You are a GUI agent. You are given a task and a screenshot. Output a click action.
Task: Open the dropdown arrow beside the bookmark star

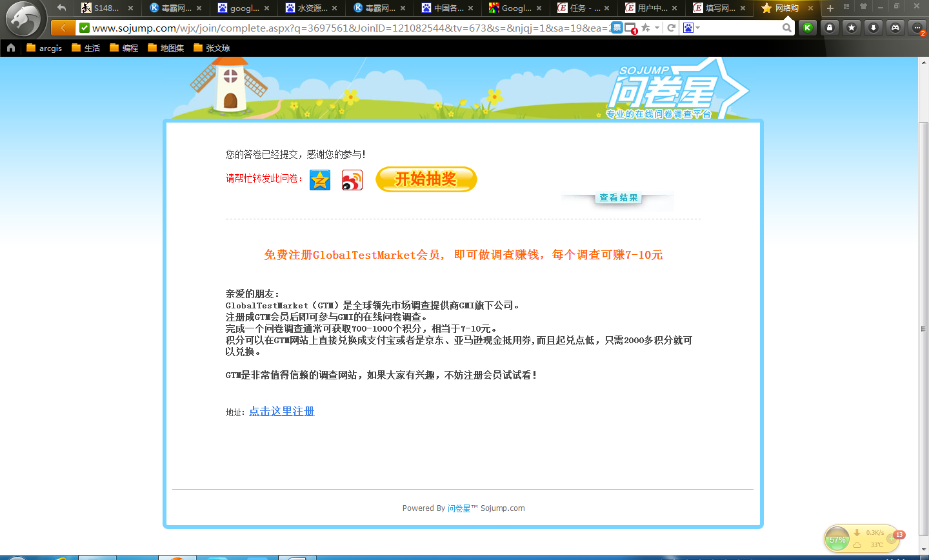657,28
